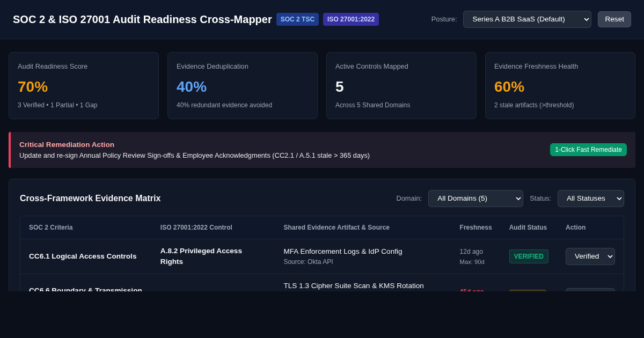This screenshot has height=338, width=644.
Task: Open the Domain filter All Domains (5)
Action: (x=475, y=199)
